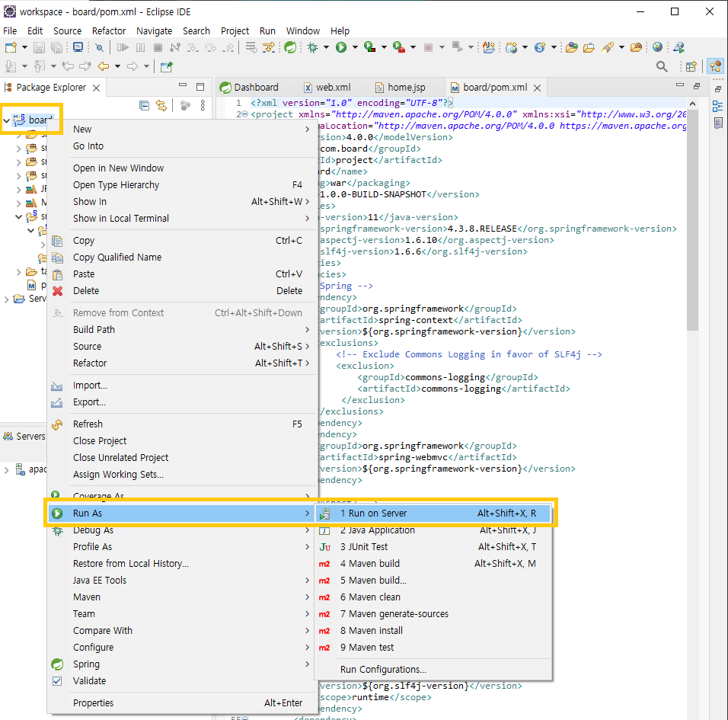
Task: Click the Terminate stop icon in debug toolbar
Action: coord(158,47)
